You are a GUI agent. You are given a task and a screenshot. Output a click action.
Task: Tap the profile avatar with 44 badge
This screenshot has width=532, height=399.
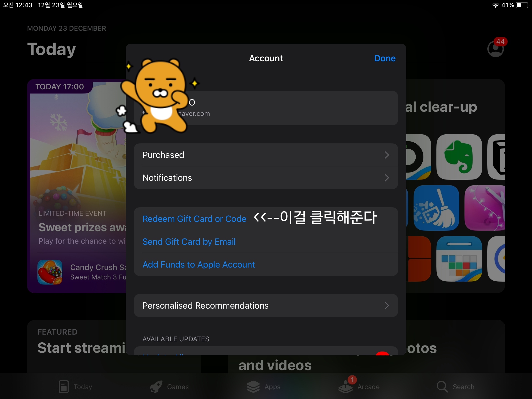pos(496,49)
